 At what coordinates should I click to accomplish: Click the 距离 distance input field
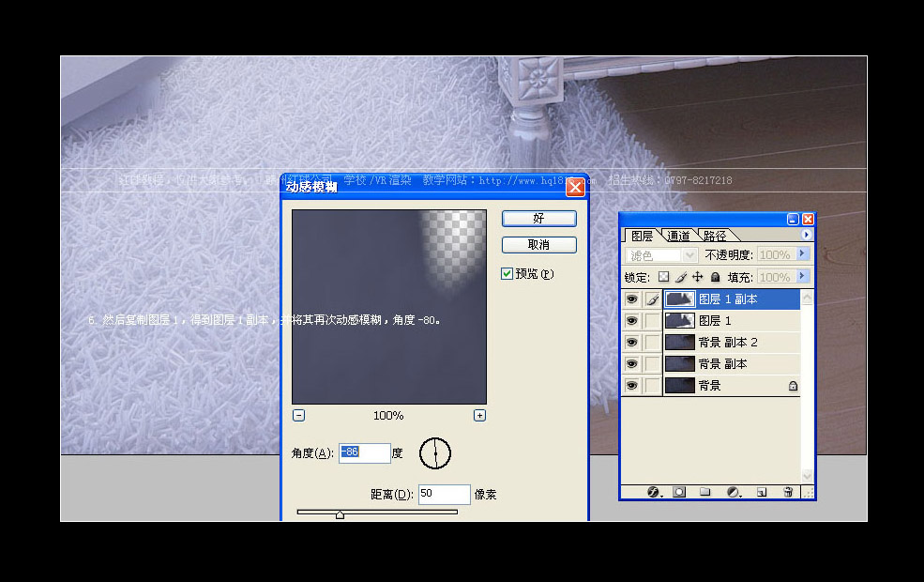tap(445, 494)
